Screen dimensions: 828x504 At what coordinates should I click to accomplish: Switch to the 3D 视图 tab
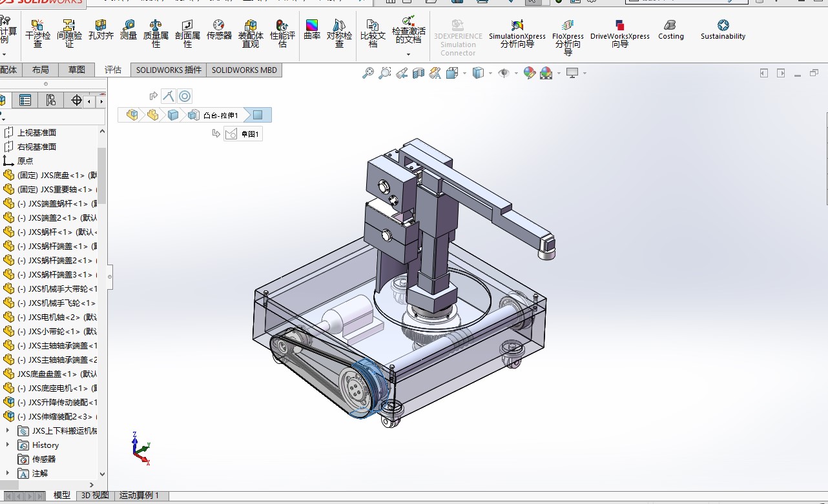(x=94, y=496)
